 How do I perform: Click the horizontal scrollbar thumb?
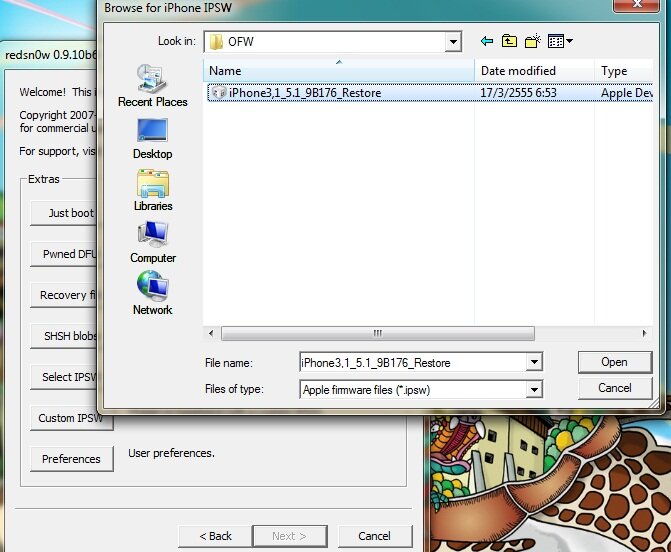pos(377,333)
